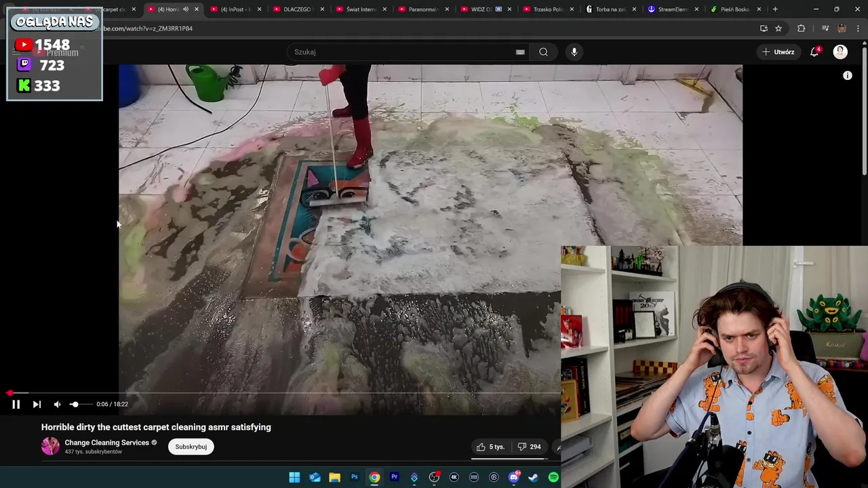
Task: Open the Windows Start menu
Action: click(x=294, y=477)
